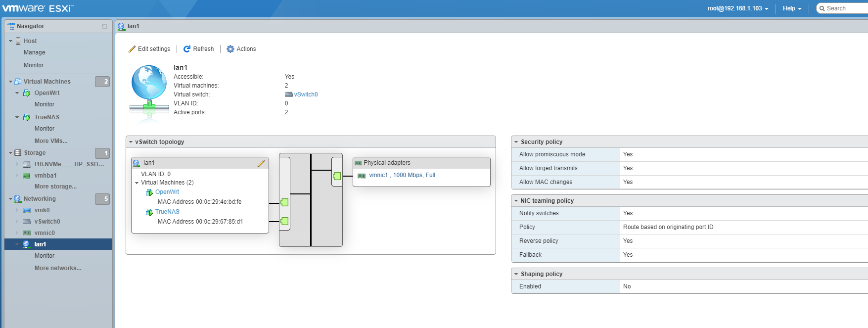Image resolution: width=868 pixels, height=328 pixels.
Task: Collapse the NIC teaming policy section
Action: [x=516, y=201]
